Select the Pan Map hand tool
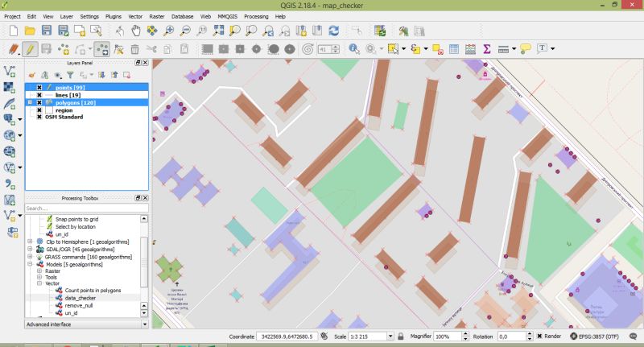 pyautogui.click(x=135, y=31)
